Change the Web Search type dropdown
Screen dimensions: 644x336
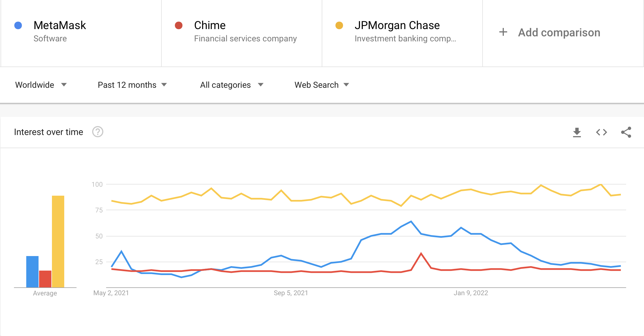pos(322,85)
